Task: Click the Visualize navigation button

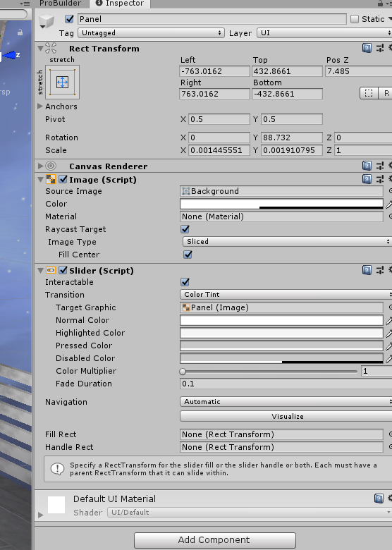Action: coord(286,416)
